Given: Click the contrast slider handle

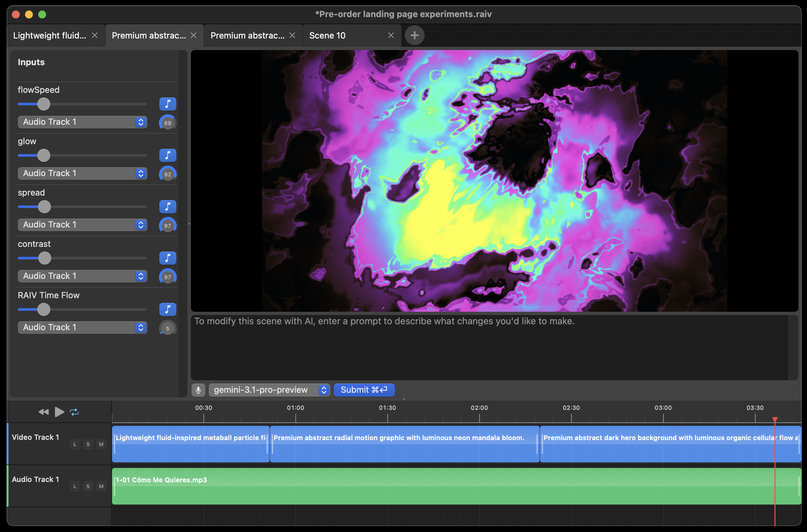Looking at the screenshot, I should [44, 258].
